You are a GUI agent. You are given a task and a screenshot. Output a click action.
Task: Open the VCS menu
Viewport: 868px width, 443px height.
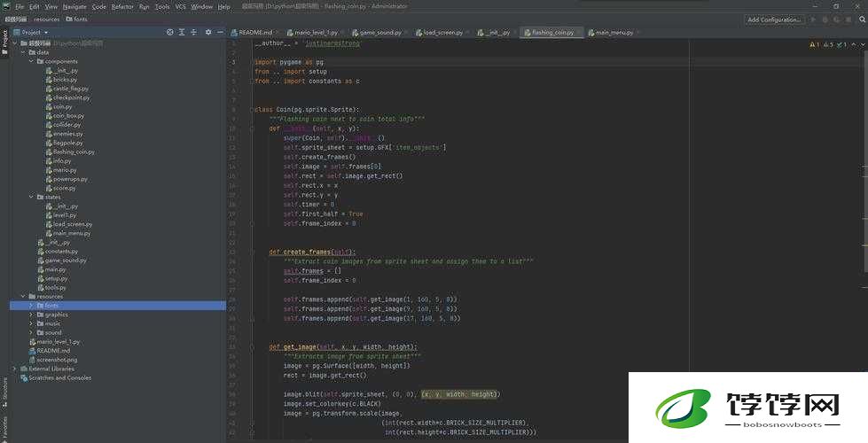(181, 6)
